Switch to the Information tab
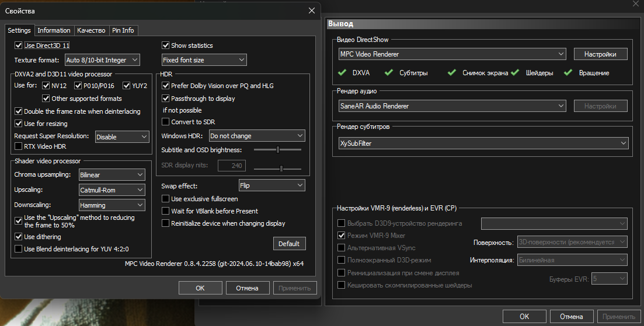The image size is (644, 326). (x=54, y=30)
